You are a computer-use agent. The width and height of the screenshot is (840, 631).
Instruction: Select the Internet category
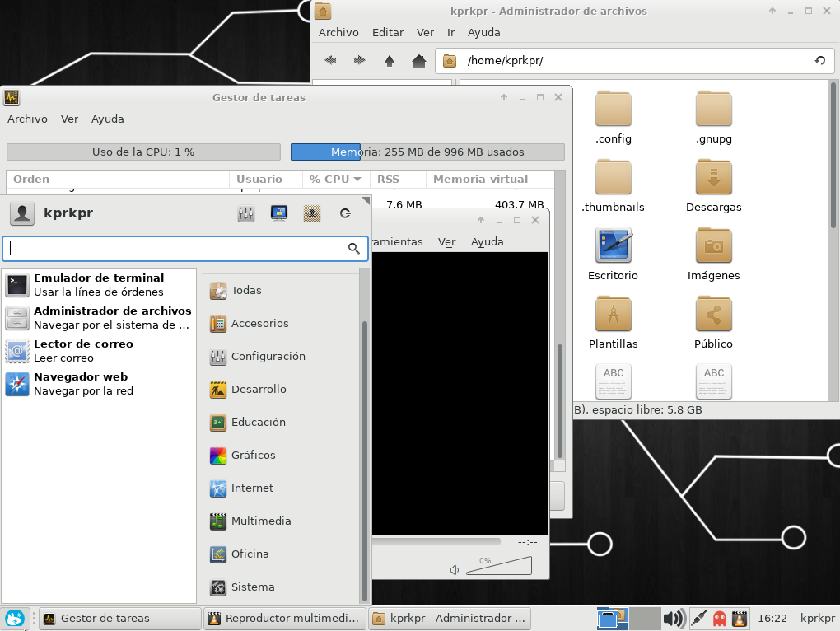point(252,488)
